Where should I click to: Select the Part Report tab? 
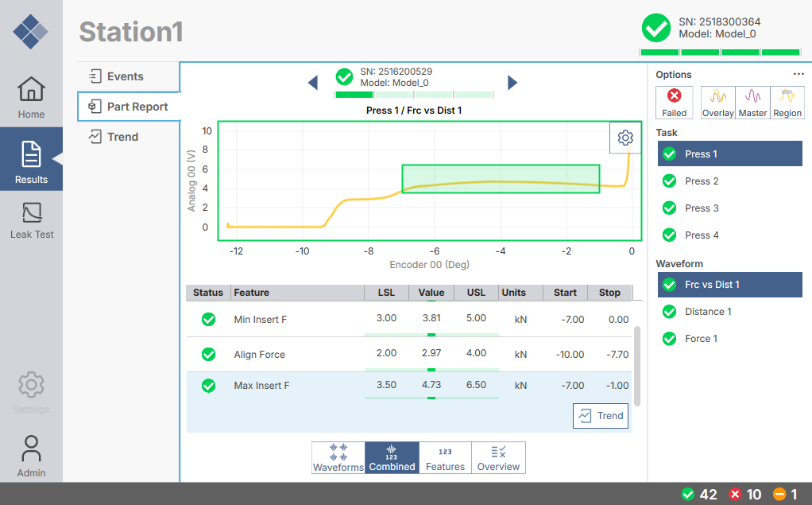(129, 107)
